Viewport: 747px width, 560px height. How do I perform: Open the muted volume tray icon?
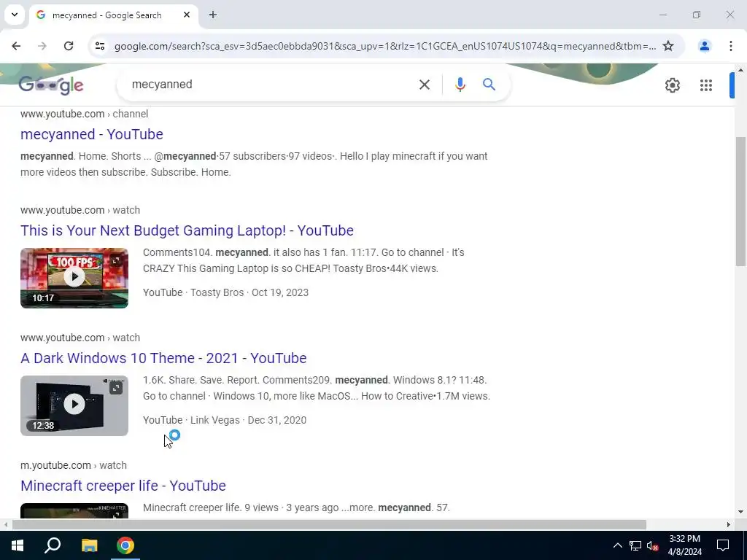click(x=653, y=545)
